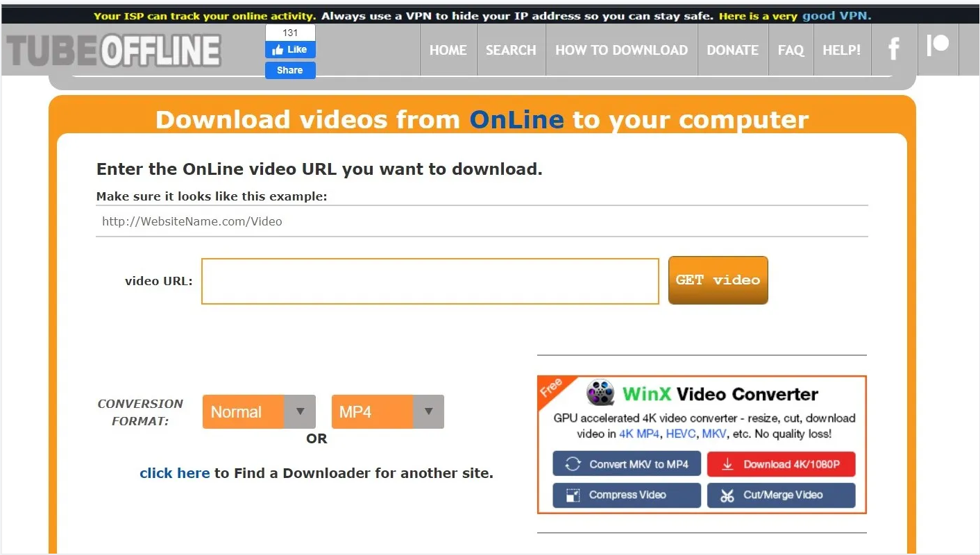980x555 pixels.
Task: Click the Facebook Share button
Action: (x=290, y=70)
